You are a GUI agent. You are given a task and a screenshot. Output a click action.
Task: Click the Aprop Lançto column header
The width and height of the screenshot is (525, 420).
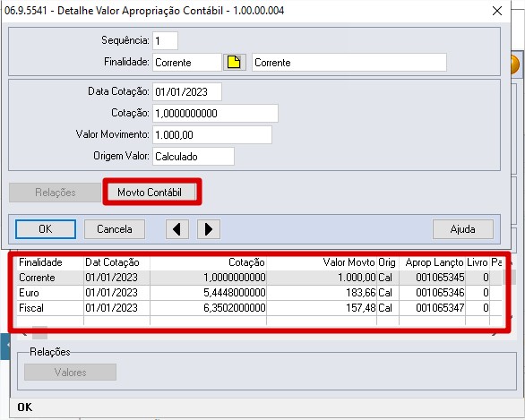[432, 262]
